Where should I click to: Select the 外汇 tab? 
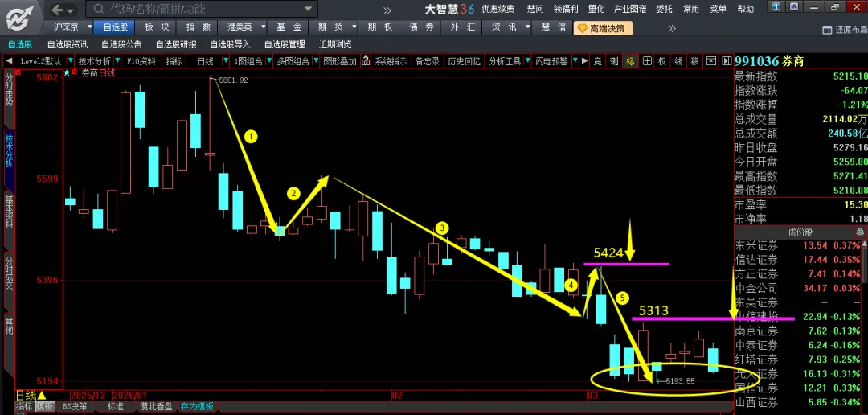[x=461, y=27]
